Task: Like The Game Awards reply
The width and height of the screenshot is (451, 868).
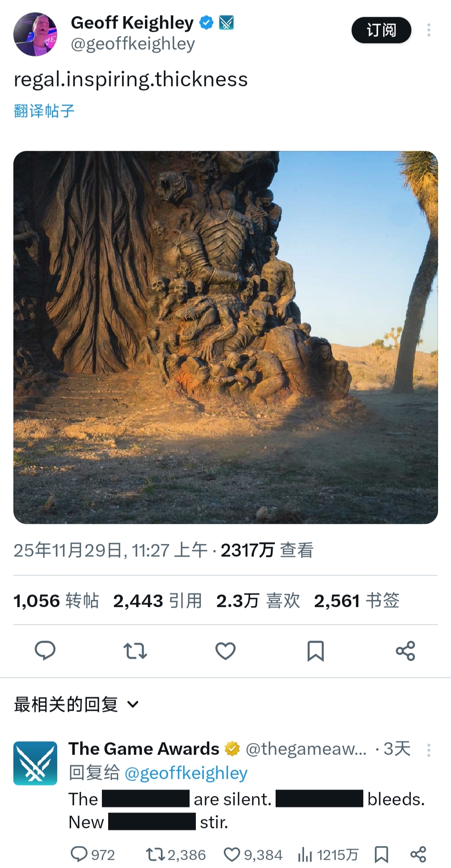Action: 253,855
